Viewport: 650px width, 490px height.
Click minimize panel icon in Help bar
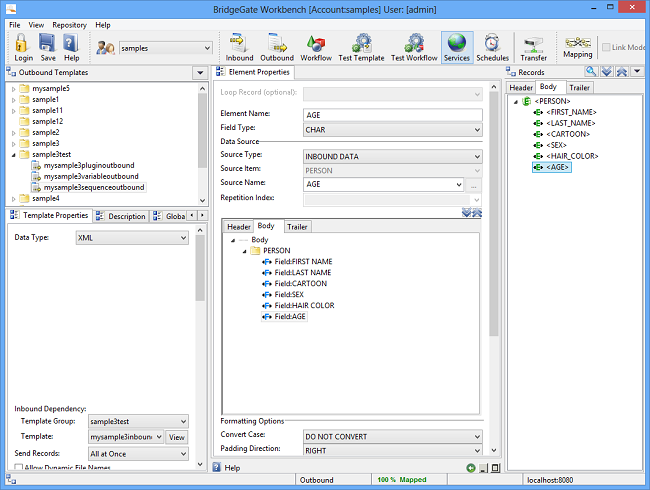point(483,468)
